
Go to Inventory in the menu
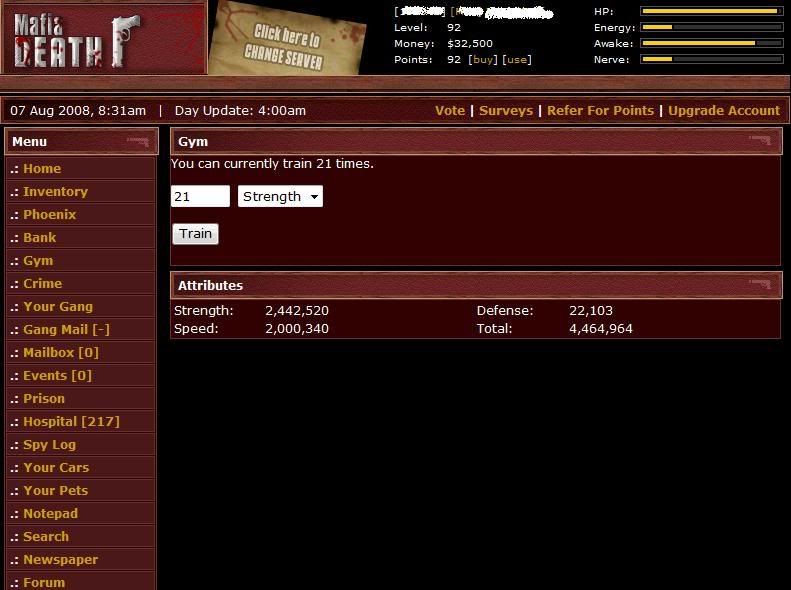(55, 192)
